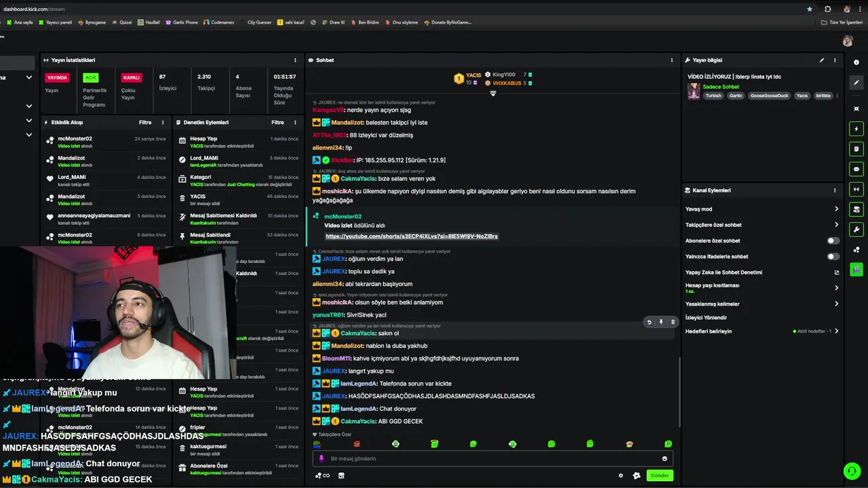Screen dimensions: 868x488
Task: Click the GooseGooseDuck tag
Action: click(x=770, y=96)
